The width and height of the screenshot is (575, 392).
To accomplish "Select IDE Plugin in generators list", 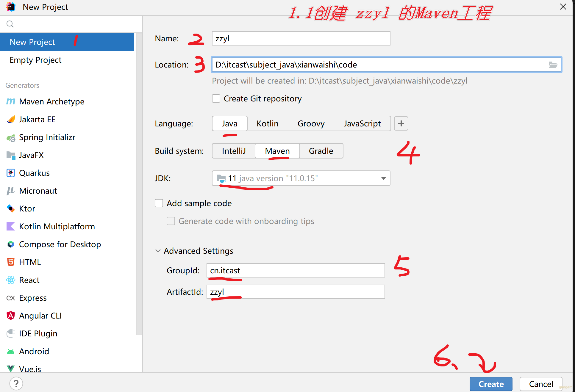I will (x=67, y=333).
